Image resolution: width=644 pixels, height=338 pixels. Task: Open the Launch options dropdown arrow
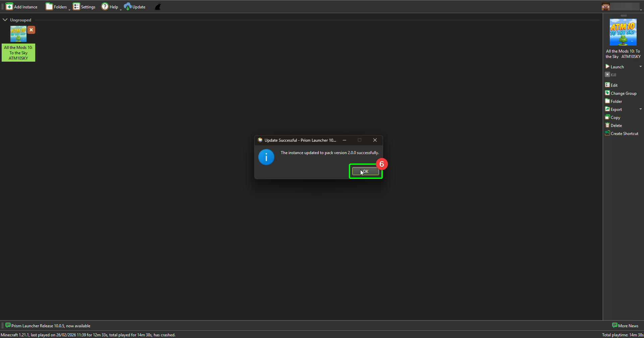coord(641,66)
